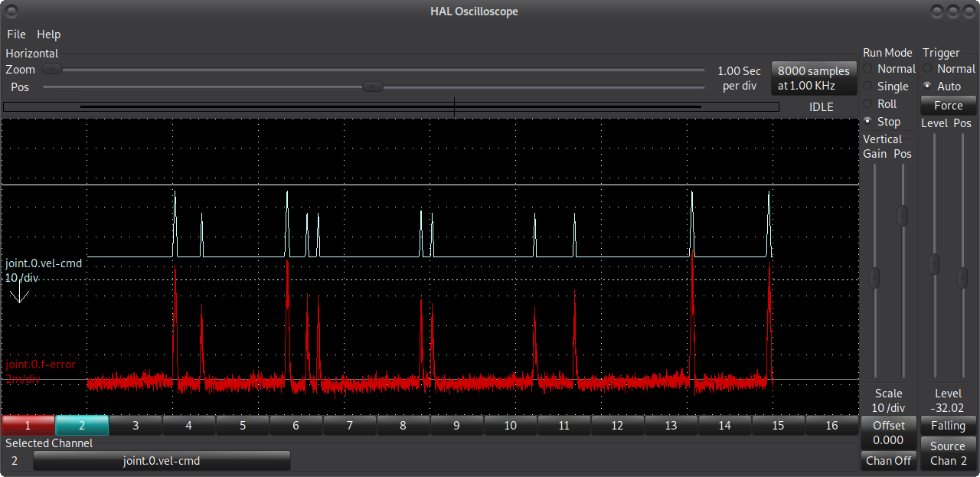Viewport: 980px width, 477px height.
Task: Click the trigger Level slider handle
Action: coord(933,264)
